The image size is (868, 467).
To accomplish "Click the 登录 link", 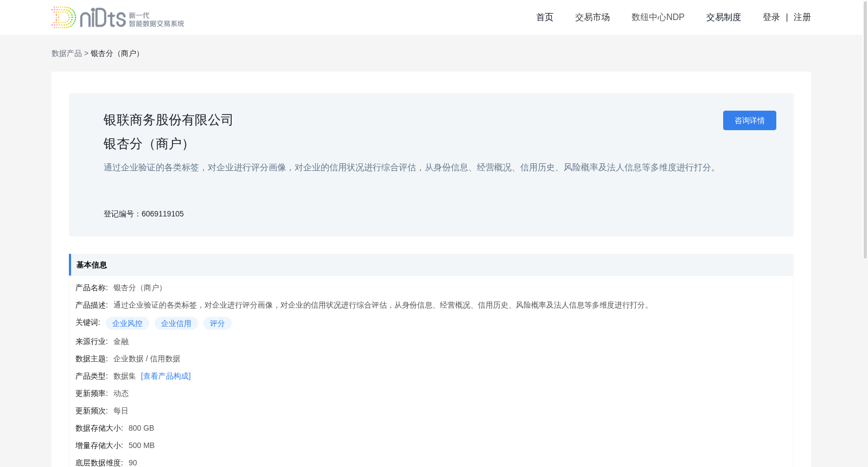I will tap(771, 17).
